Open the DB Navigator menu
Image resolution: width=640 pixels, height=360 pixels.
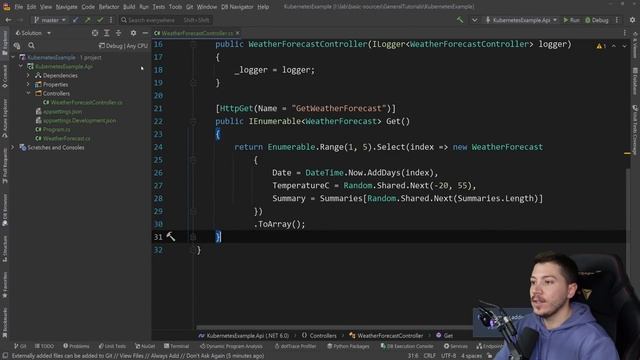(x=237, y=7)
